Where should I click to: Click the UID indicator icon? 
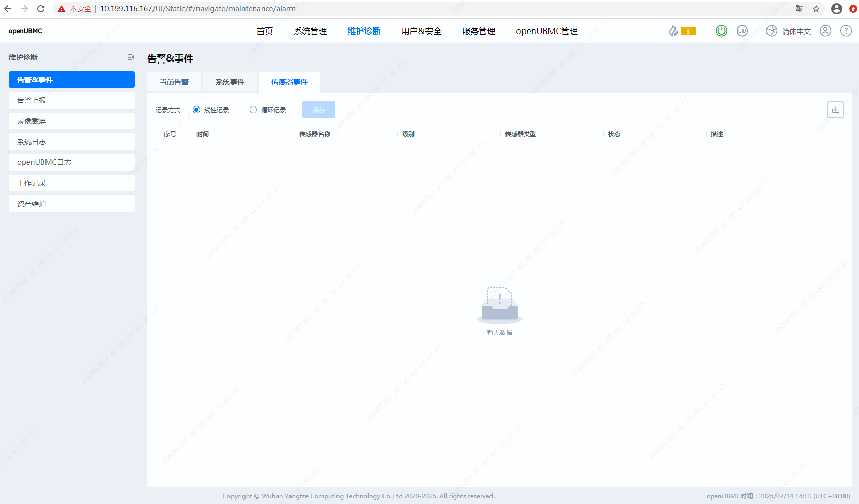click(x=742, y=30)
